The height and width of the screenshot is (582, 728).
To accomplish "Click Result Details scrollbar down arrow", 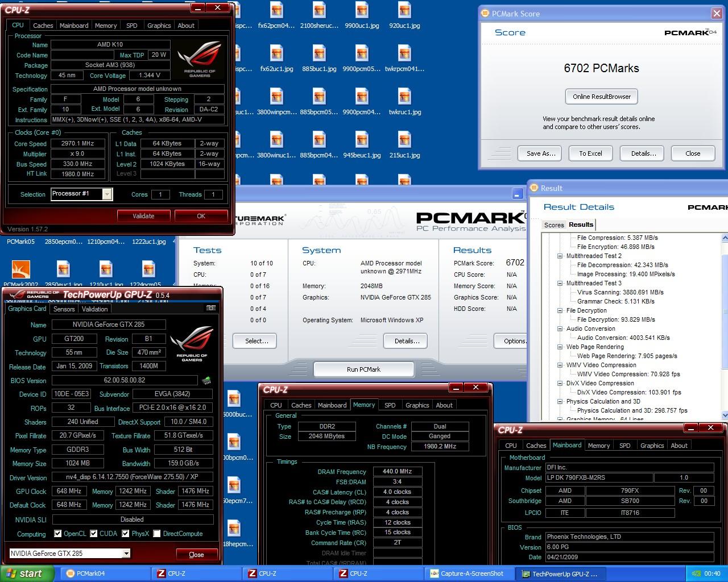I will point(725,415).
